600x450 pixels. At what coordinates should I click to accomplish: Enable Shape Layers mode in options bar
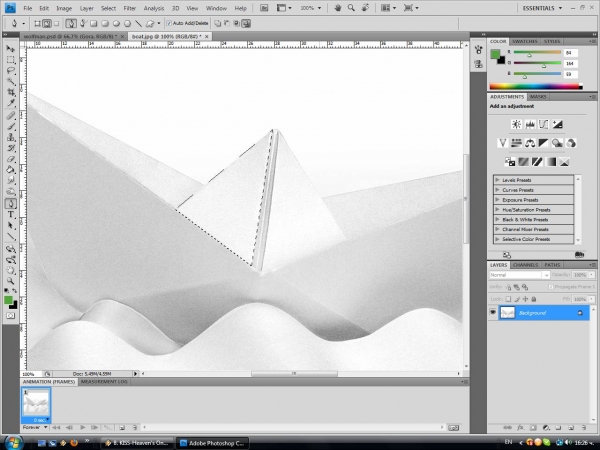(x=38, y=24)
